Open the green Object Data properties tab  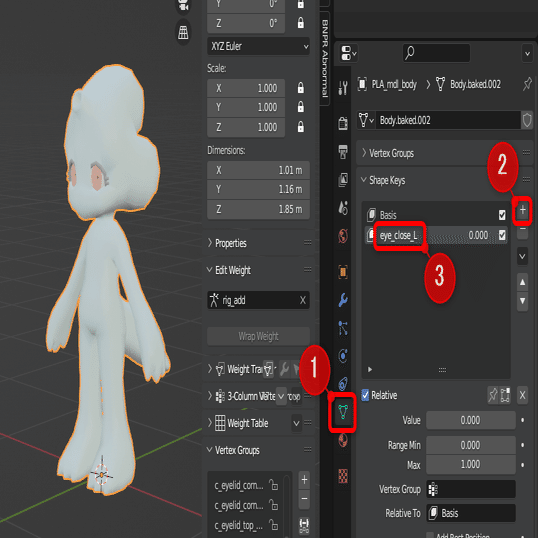[x=343, y=412]
